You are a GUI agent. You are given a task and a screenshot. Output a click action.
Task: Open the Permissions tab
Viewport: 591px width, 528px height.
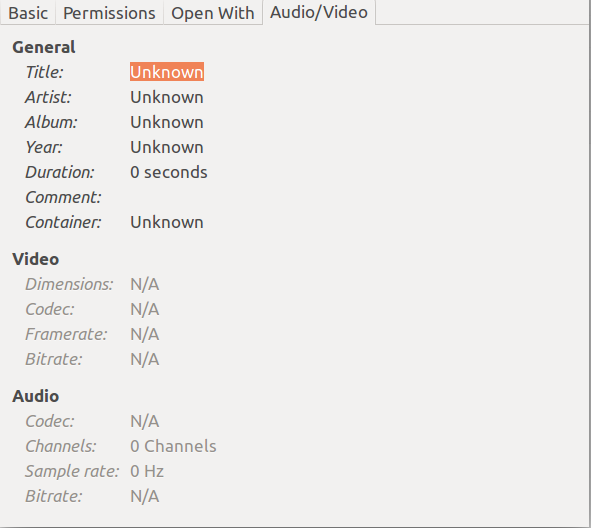coord(109,13)
